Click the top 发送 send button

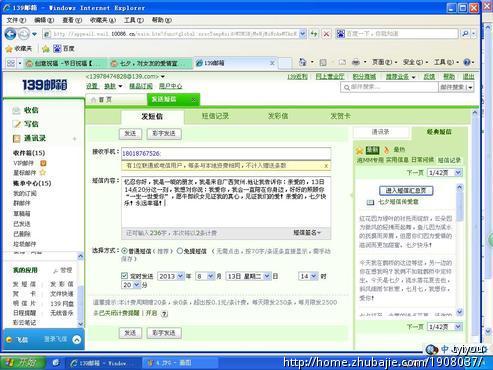pyautogui.click(x=130, y=134)
